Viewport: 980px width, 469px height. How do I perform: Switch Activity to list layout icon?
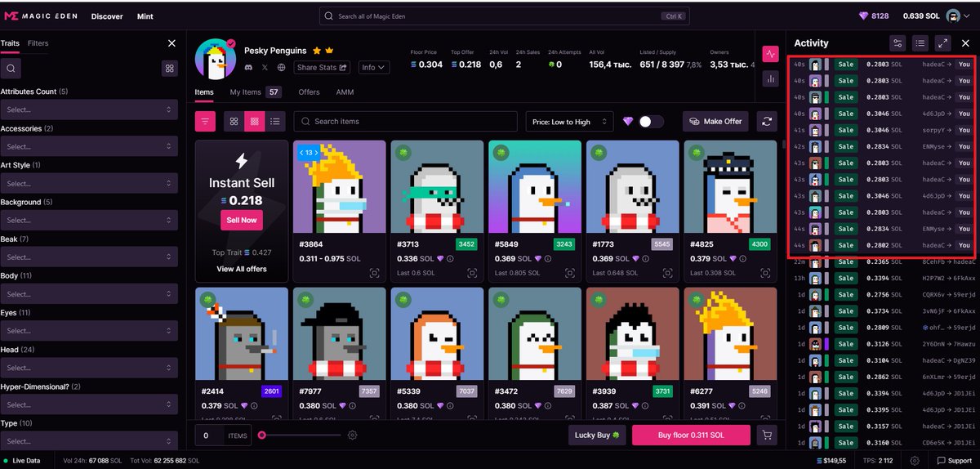[x=920, y=43]
